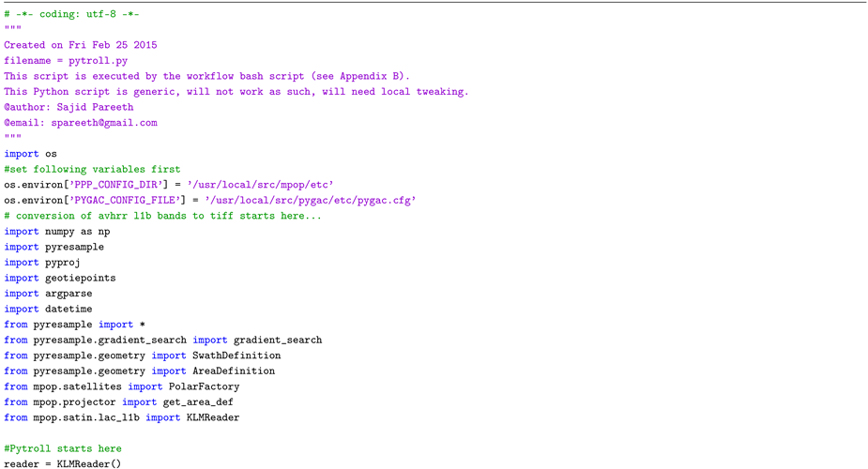The image size is (868, 469).
Task: Click the SwathDefinition import line
Action: (x=143, y=356)
